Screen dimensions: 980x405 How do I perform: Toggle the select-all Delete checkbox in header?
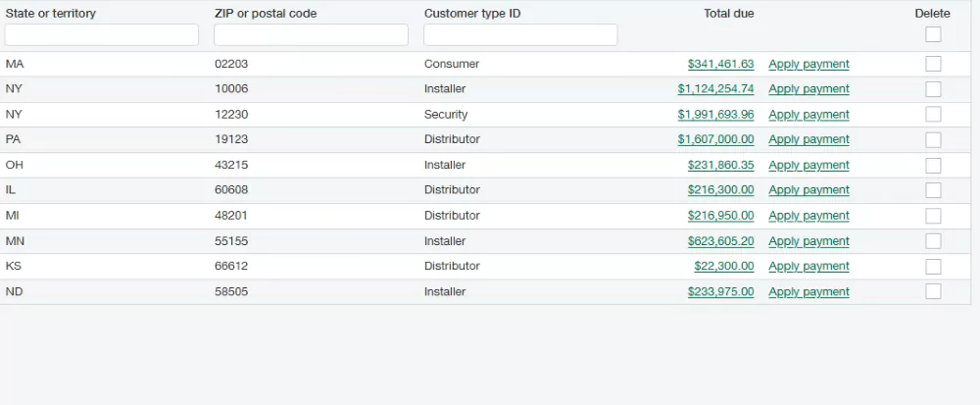tap(933, 34)
